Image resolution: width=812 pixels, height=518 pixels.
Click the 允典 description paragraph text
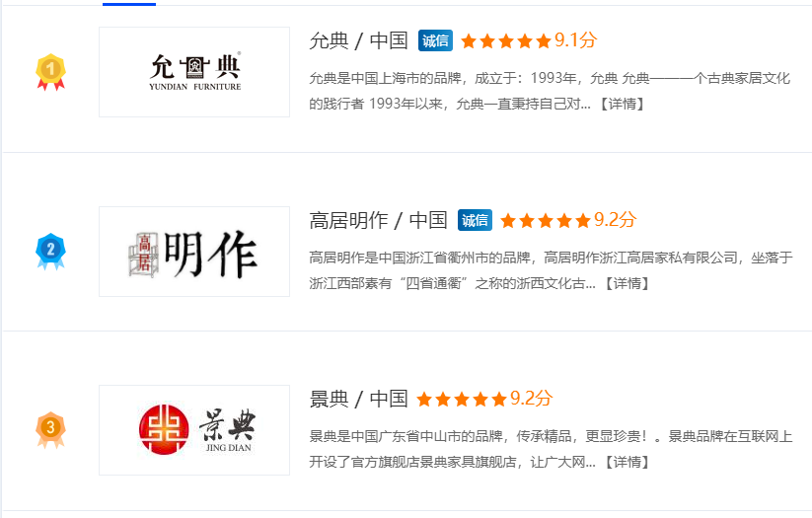pyautogui.click(x=550, y=91)
